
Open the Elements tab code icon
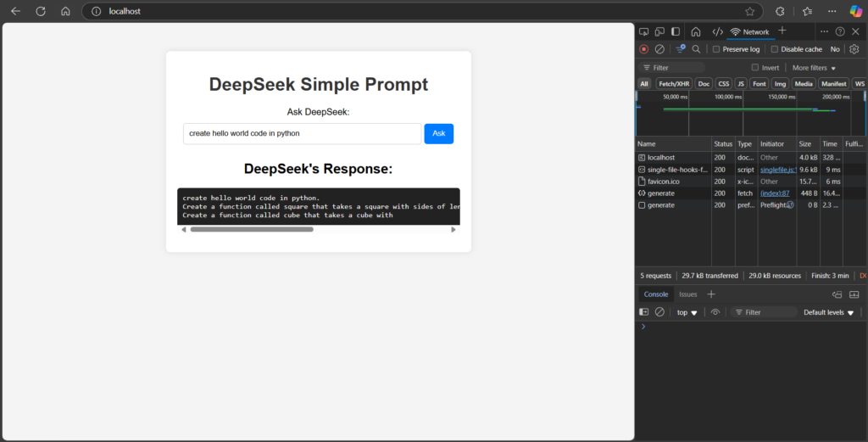pos(717,31)
